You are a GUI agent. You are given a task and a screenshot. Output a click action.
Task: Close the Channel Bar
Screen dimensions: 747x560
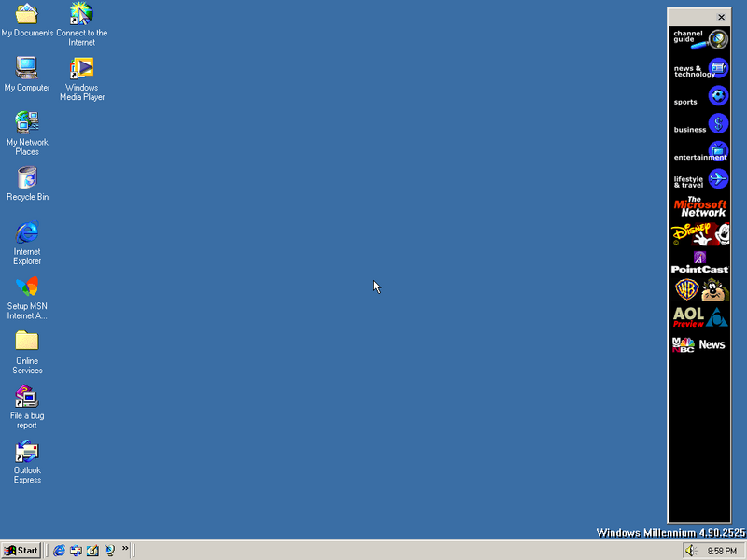(x=721, y=17)
